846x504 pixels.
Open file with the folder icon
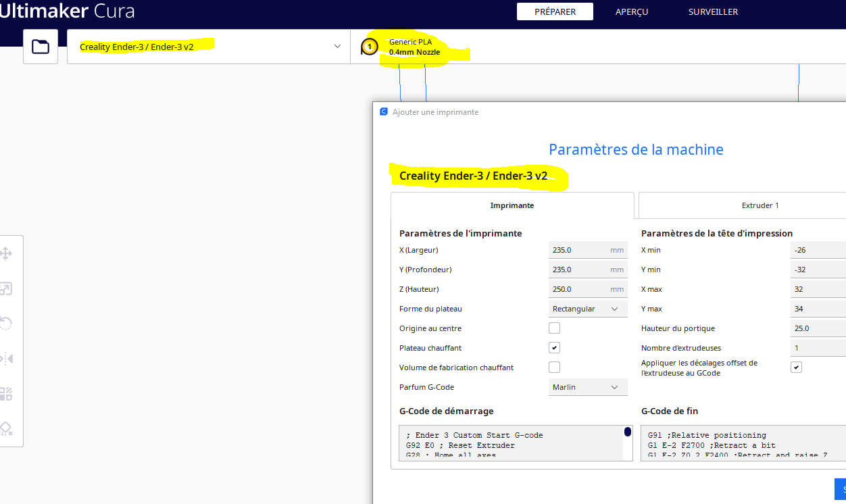(41, 47)
